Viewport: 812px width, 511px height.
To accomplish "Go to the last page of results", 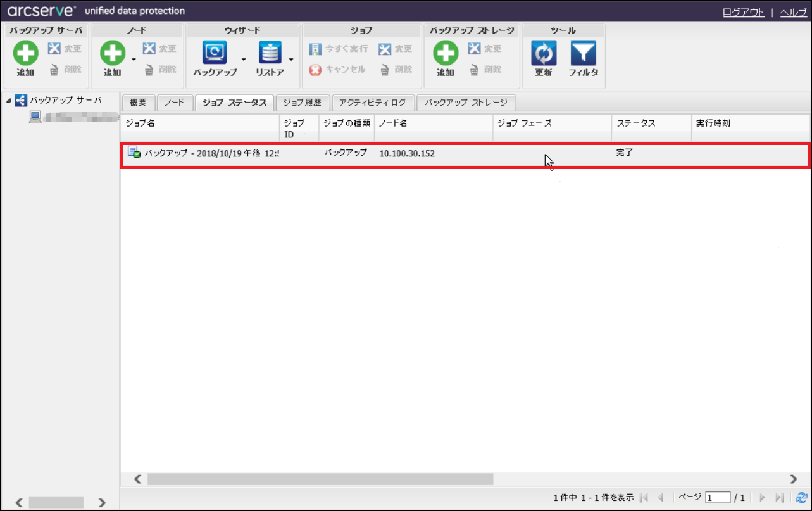I will (x=780, y=498).
